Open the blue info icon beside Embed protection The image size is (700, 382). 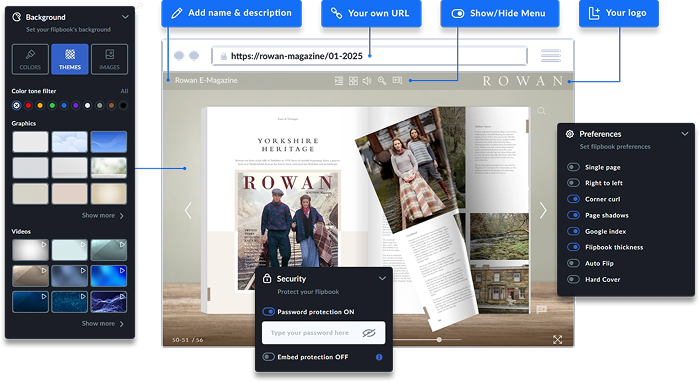click(379, 357)
